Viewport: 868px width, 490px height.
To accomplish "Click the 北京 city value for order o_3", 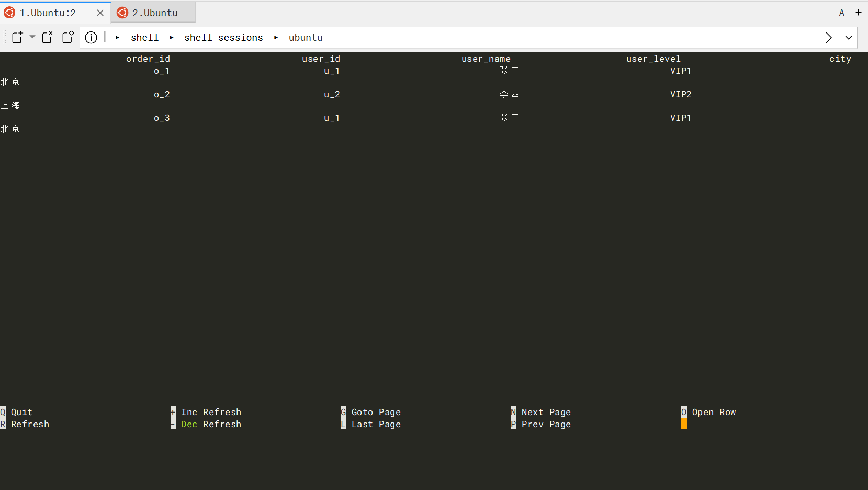I will point(10,129).
